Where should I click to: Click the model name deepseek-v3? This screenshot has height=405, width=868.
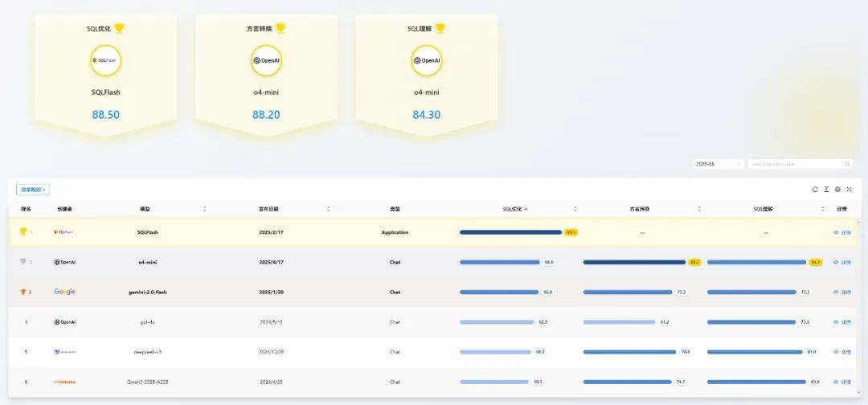click(147, 352)
